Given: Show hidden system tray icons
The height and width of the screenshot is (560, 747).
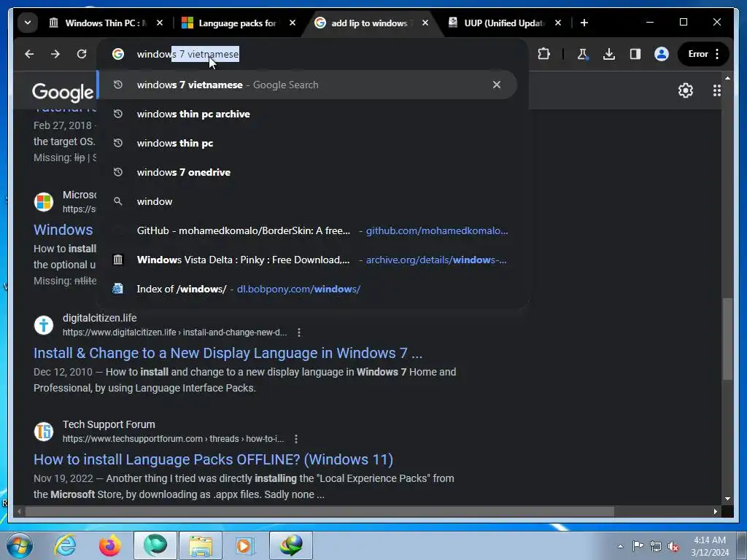Looking at the screenshot, I should coord(620,546).
